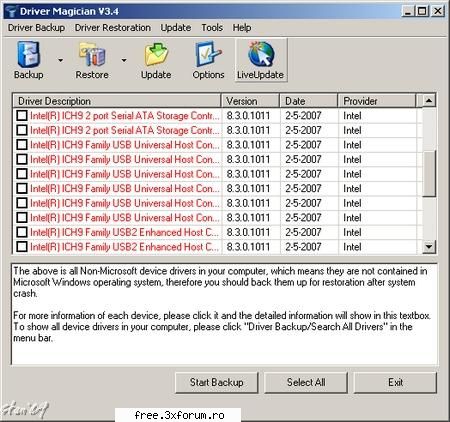Click the Update folder icon
This screenshot has height=422, width=450.
(x=156, y=54)
